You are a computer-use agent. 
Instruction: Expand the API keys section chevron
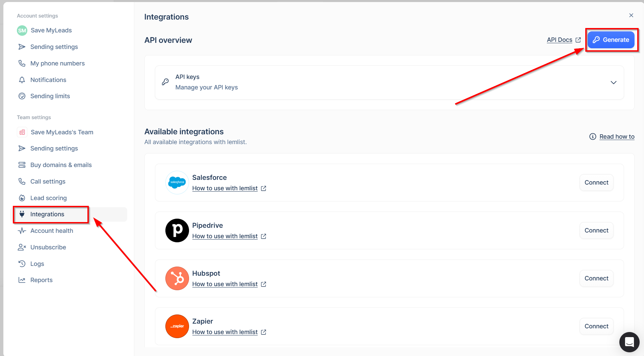[613, 83]
